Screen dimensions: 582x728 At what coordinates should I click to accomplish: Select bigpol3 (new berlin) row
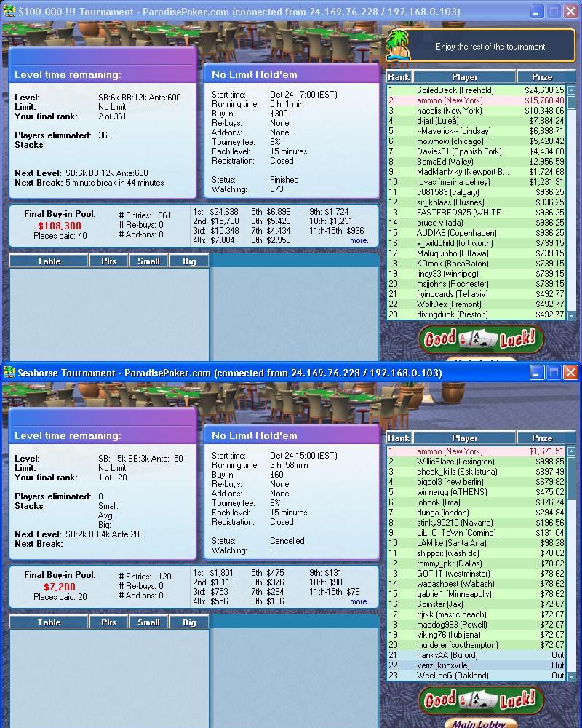pyautogui.click(x=477, y=482)
